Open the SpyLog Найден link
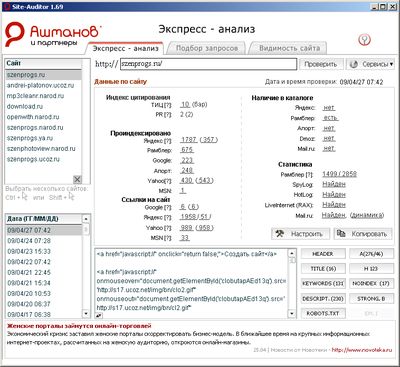 (x=334, y=184)
